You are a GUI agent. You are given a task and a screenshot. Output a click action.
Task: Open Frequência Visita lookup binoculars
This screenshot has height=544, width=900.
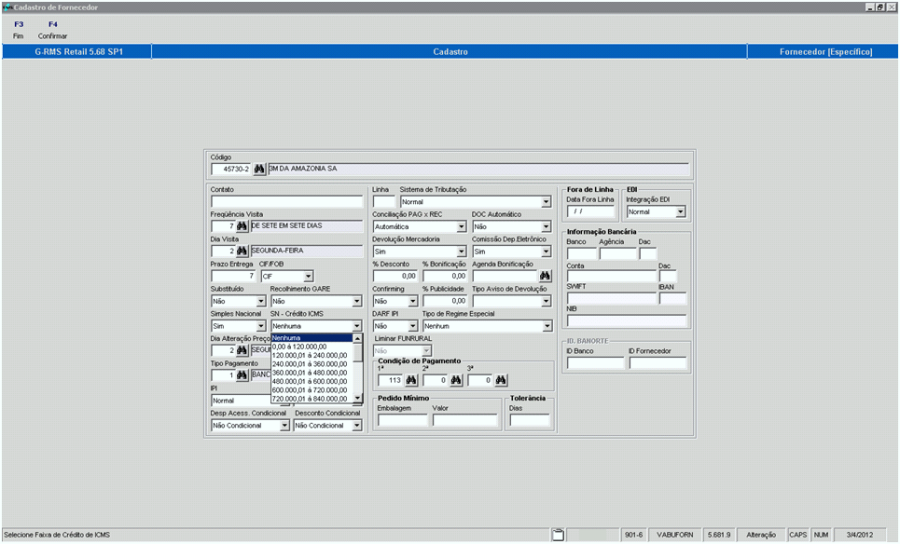242,226
